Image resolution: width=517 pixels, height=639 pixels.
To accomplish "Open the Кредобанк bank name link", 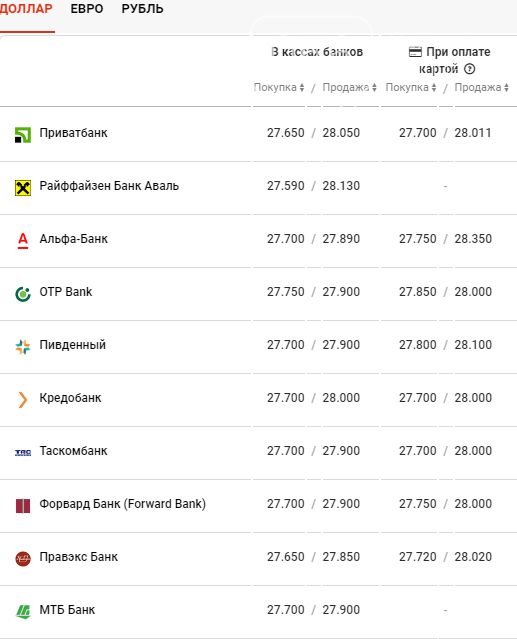I will pyautogui.click(x=70, y=398).
